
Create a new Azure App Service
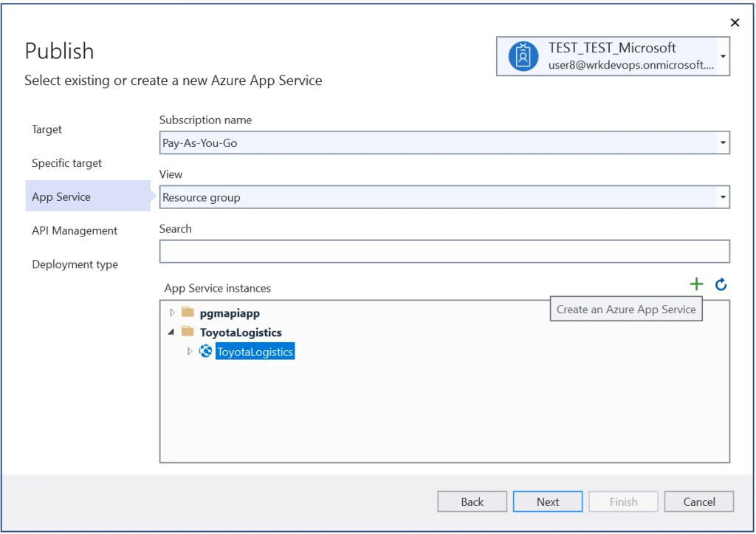[x=696, y=284]
